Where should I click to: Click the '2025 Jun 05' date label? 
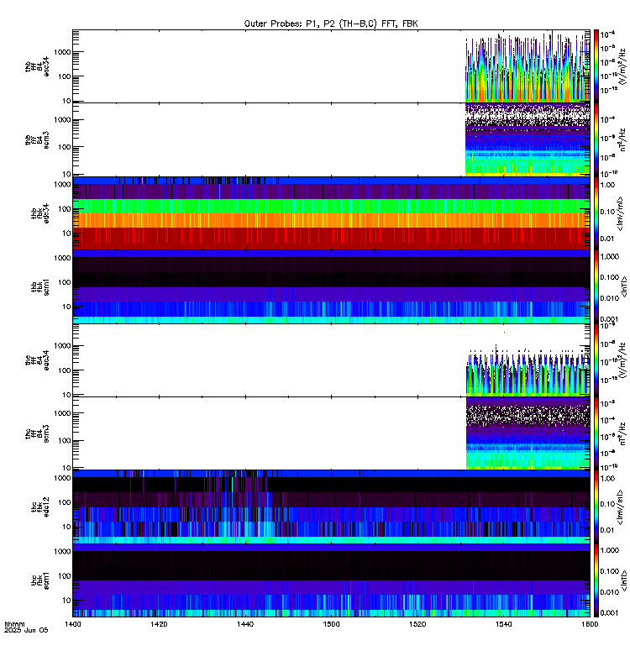pyautogui.click(x=26, y=631)
